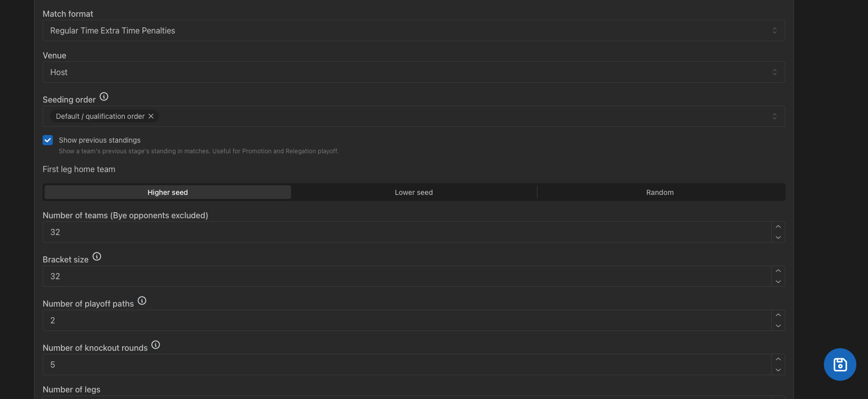The image size is (868, 399).
Task: Click the Number of knockout rounds info icon
Action: (x=156, y=345)
